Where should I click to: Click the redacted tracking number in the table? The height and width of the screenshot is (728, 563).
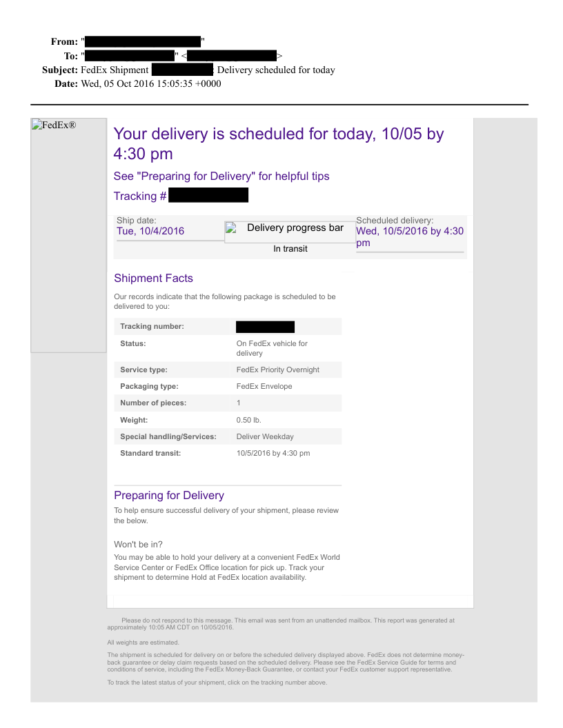coord(265,327)
